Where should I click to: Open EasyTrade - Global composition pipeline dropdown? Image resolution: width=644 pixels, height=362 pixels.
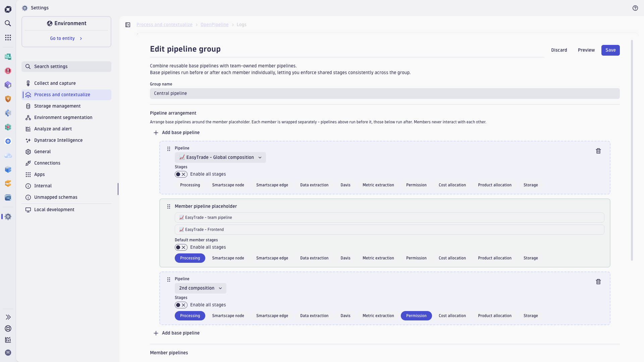[x=220, y=158]
